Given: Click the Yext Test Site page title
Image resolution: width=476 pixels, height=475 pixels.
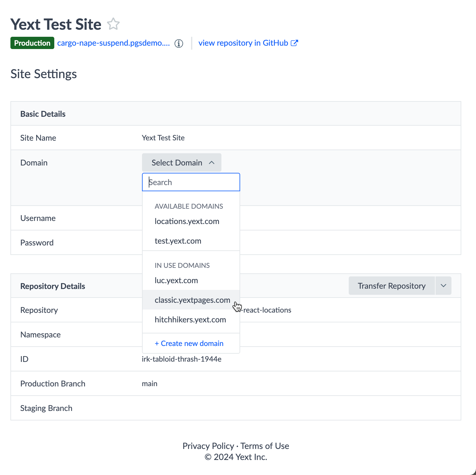Looking at the screenshot, I should (x=56, y=24).
